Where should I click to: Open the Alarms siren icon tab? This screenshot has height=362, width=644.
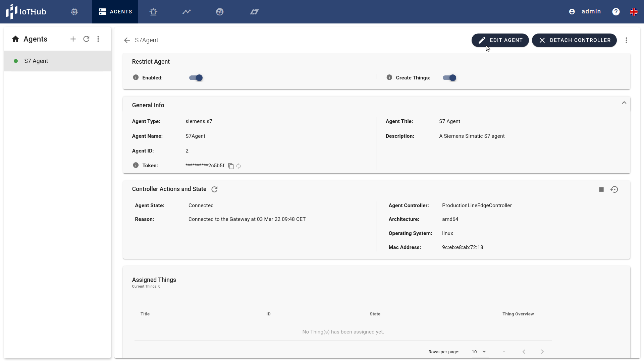[x=153, y=12]
